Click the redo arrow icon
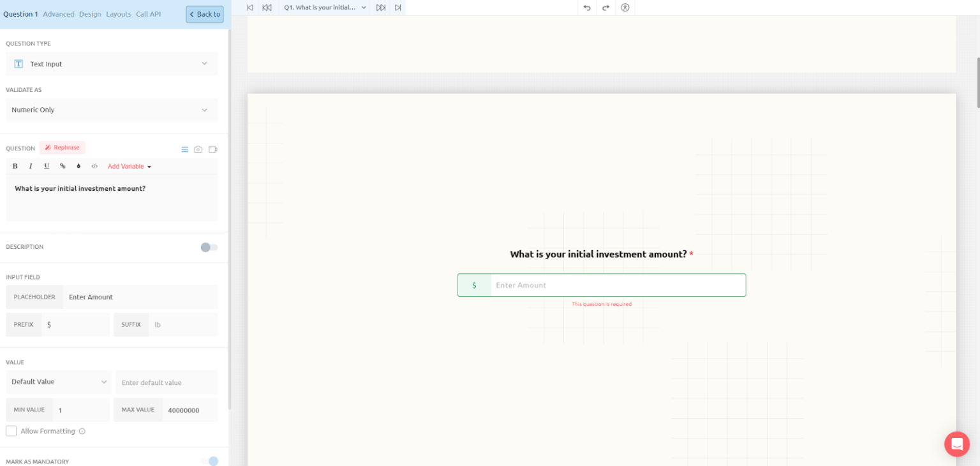This screenshot has width=980, height=466. (x=605, y=8)
